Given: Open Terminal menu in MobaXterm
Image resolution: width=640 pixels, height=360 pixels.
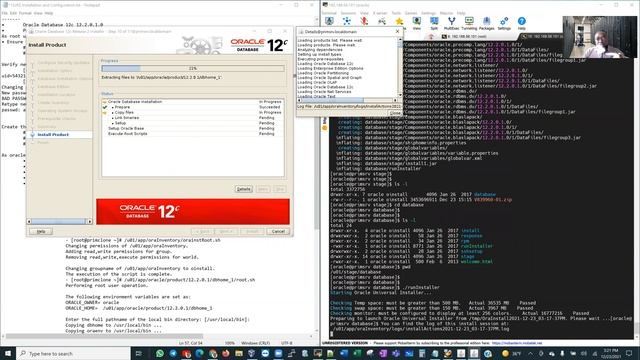Looking at the screenshot, I should pyautogui.click(x=329, y=13).
